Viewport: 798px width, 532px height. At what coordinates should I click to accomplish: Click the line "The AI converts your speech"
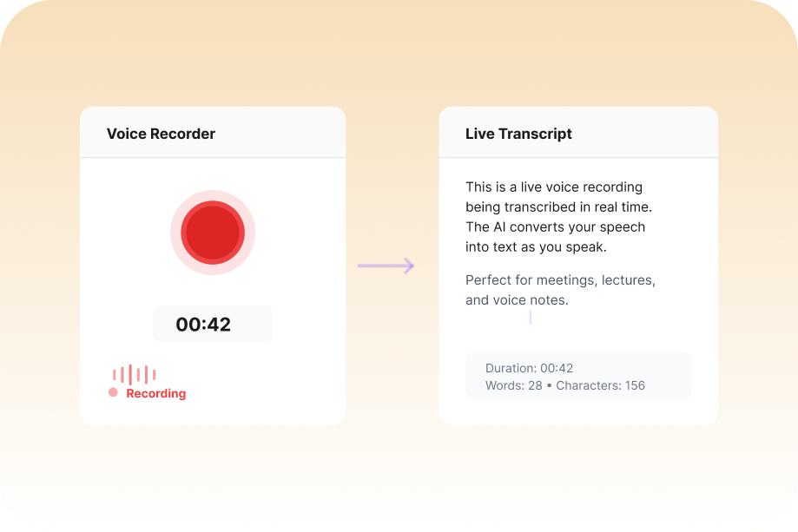pos(555,227)
